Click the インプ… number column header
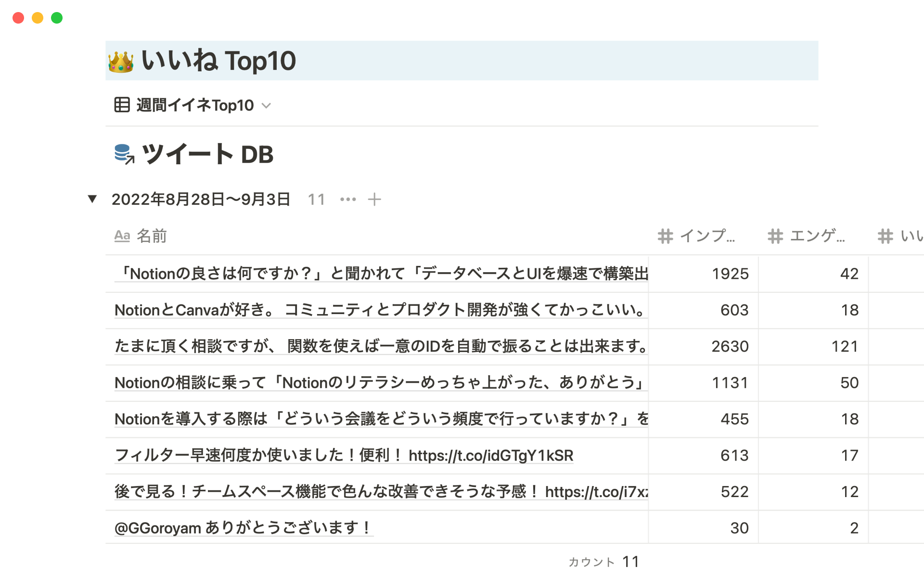 pyautogui.click(x=697, y=236)
